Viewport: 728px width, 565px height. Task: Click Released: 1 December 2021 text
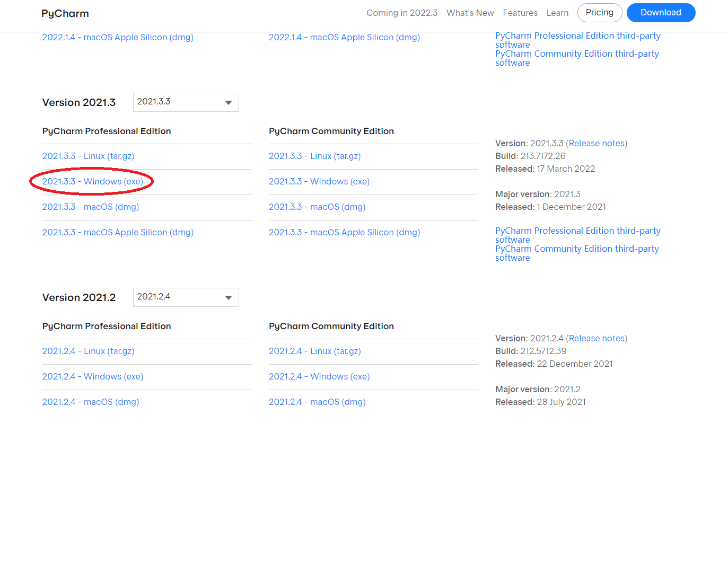click(x=550, y=207)
